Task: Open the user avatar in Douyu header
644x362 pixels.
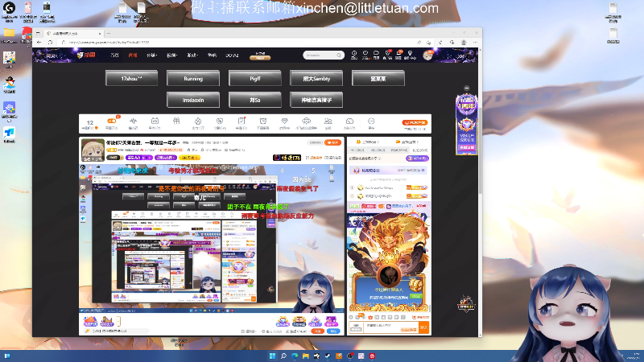Action: pyautogui.click(x=427, y=56)
